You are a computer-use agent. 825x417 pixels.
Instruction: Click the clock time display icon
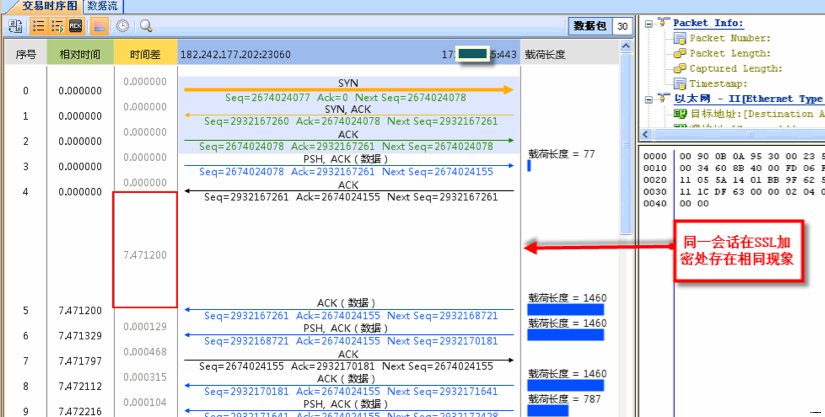click(122, 26)
